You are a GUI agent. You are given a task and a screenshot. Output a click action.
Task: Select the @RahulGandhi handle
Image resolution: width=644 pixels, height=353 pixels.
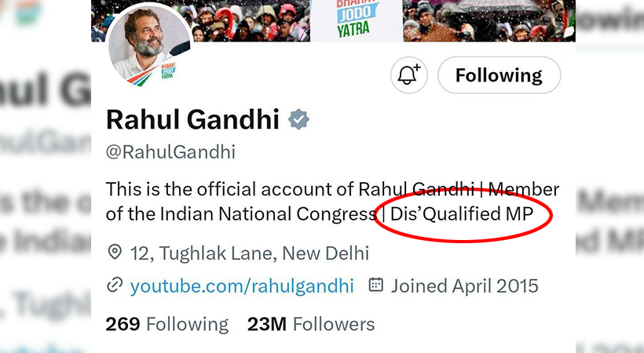pyautogui.click(x=170, y=152)
